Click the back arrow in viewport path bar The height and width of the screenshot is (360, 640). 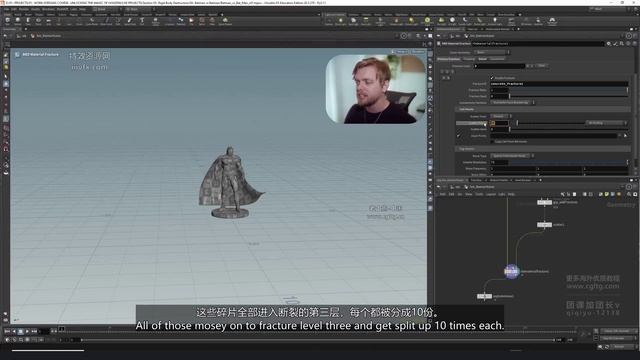[x=5, y=36]
